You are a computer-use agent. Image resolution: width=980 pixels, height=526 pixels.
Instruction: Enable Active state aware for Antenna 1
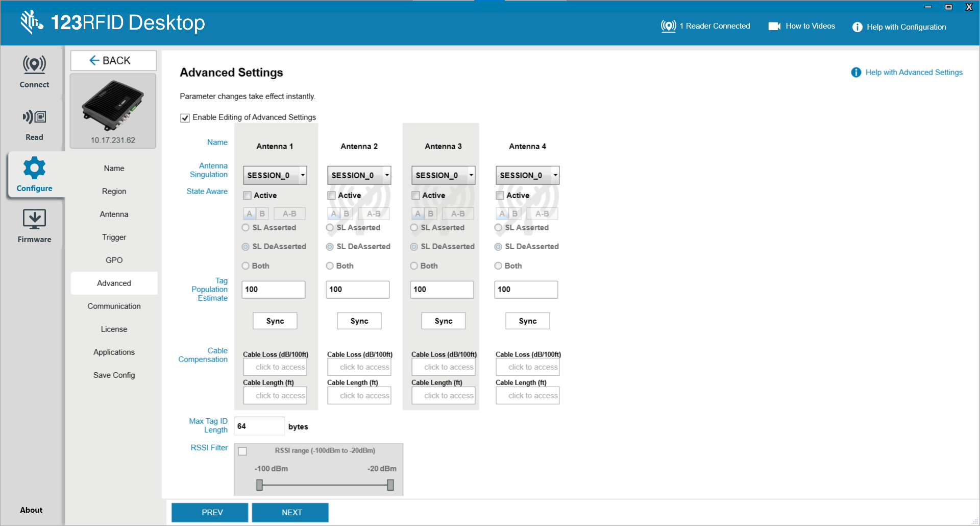(x=247, y=195)
